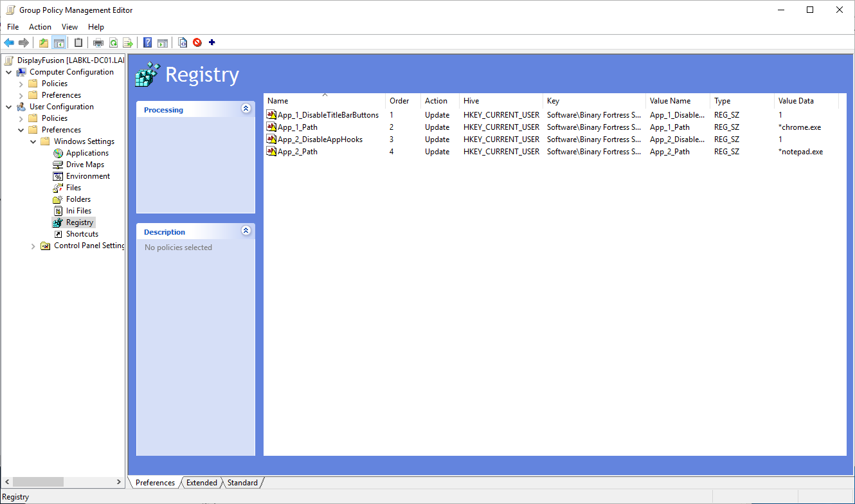The height and width of the screenshot is (504, 855).
Task: Click the tree pane horizontal scrollbar thumb
Action: [38, 482]
